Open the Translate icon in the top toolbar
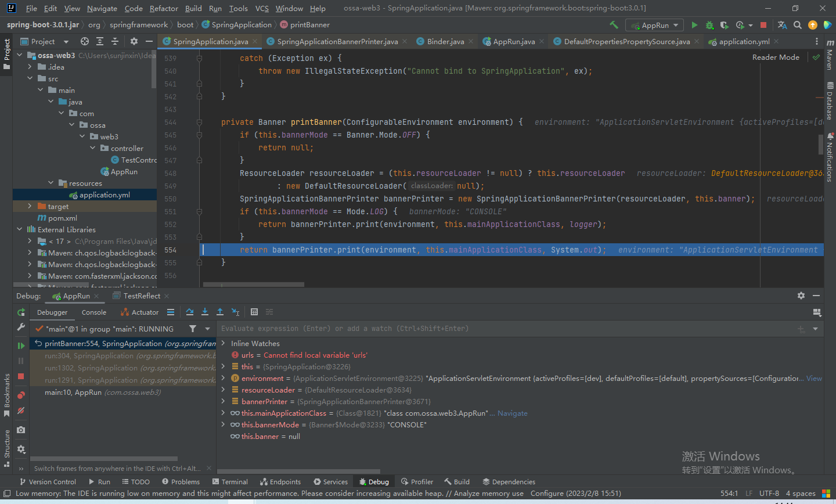The image size is (836, 504). point(782,25)
